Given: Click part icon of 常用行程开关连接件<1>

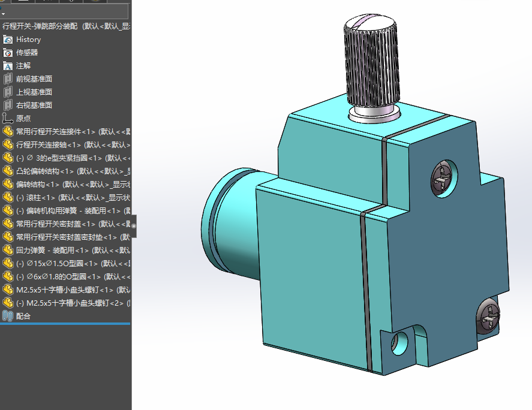Looking at the screenshot, I should click(x=7, y=132).
